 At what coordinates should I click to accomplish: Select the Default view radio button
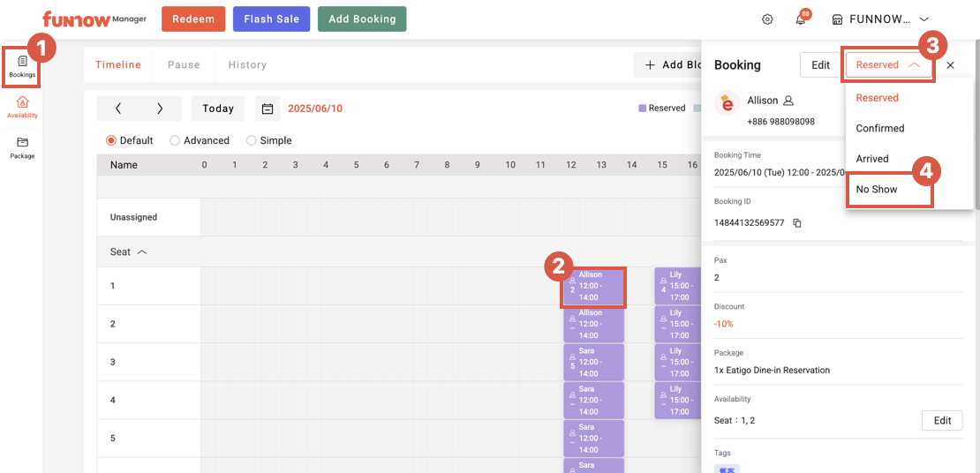[111, 140]
